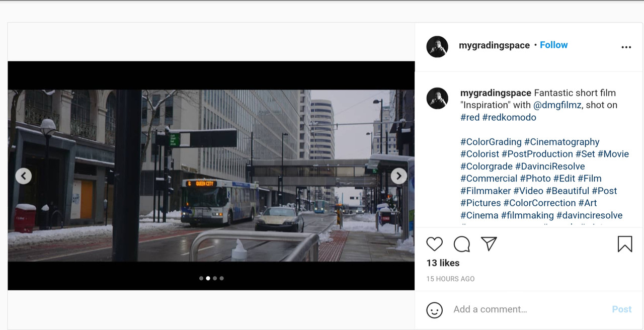Open the three-dot more options menu

pyautogui.click(x=626, y=47)
